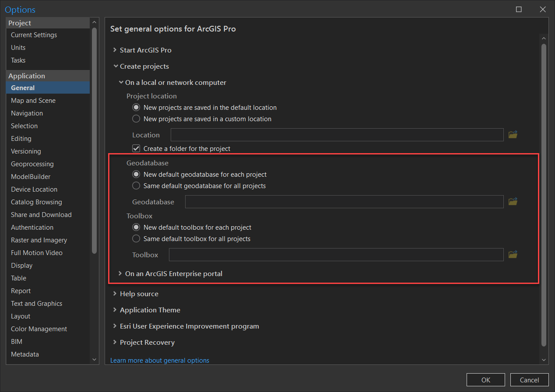
Task: Select Color Management in the sidebar
Action: [39, 329]
